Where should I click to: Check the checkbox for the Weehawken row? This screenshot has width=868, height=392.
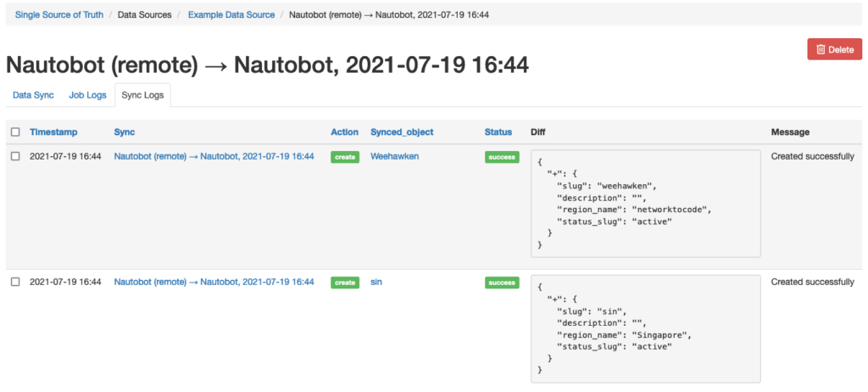(15, 156)
